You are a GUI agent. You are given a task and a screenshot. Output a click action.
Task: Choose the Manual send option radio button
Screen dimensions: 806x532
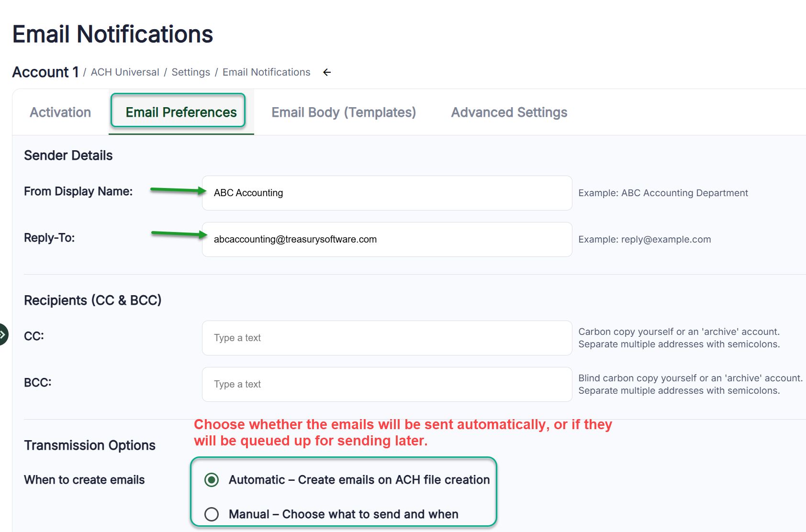pos(212,514)
